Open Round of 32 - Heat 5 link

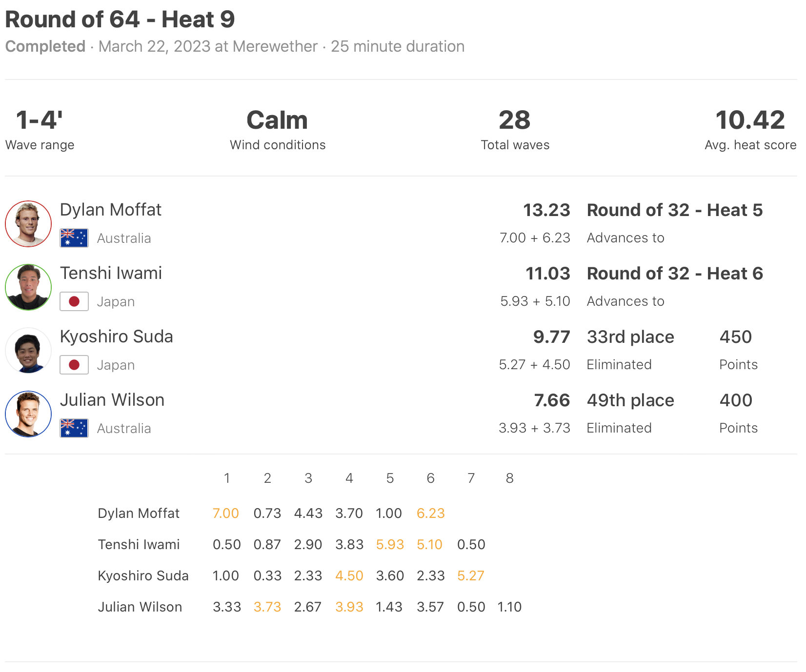[x=674, y=210]
